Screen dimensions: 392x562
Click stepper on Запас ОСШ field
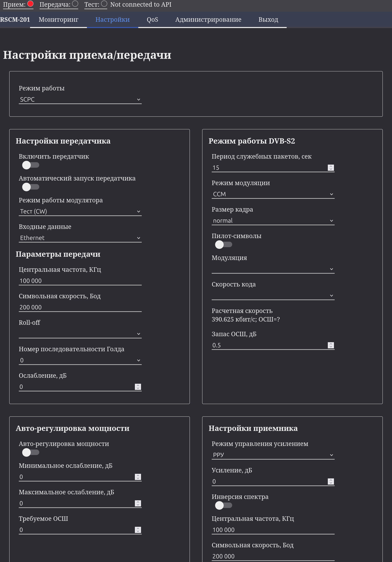331,345
